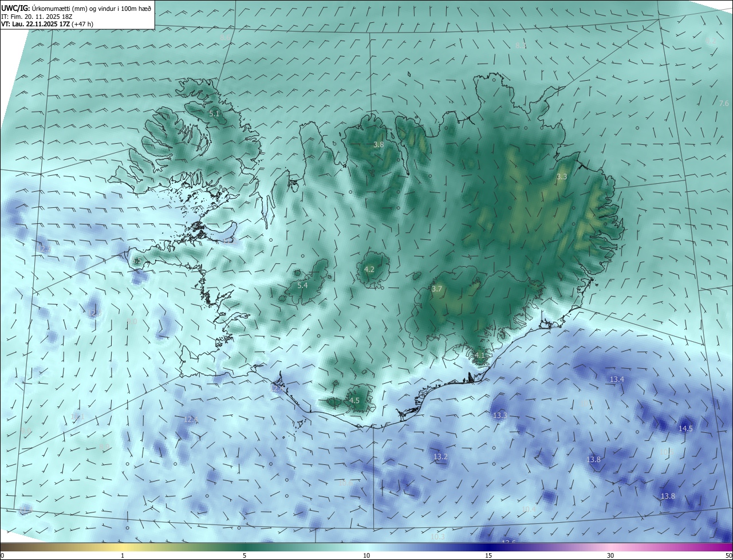Click the 3.8 value label in north Iceland
This screenshot has width=733, height=560.
pyautogui.click(x=379, y=145)
